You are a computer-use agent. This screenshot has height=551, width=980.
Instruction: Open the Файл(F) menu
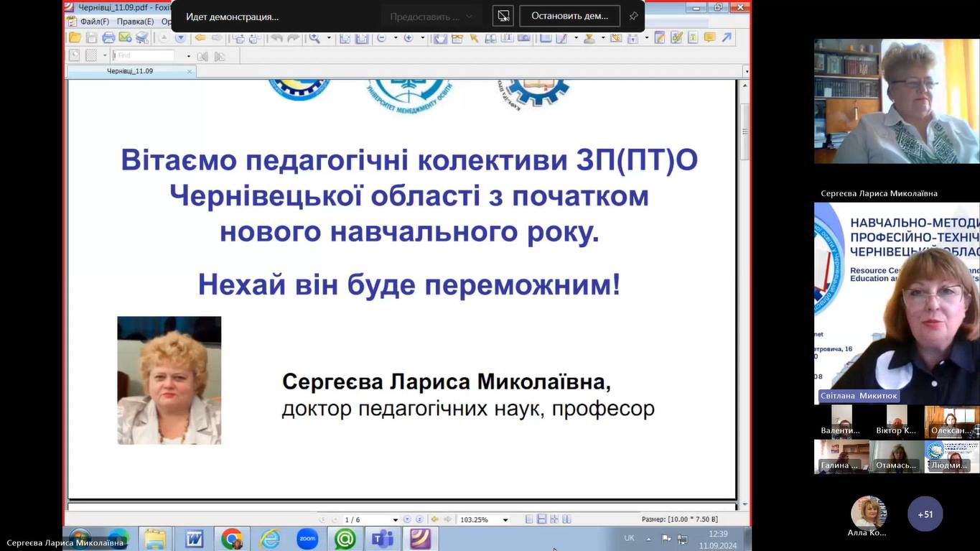click(94, 22)
